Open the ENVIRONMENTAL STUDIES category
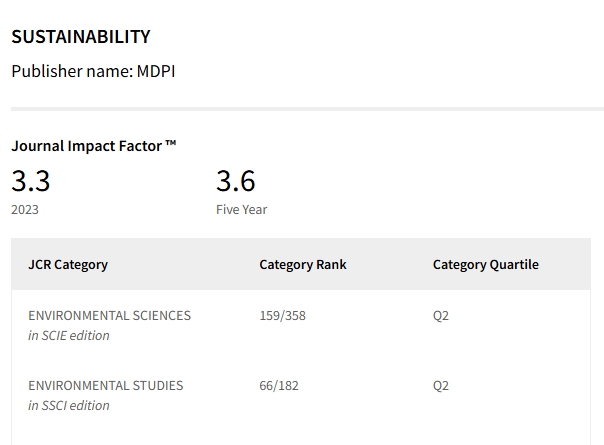Image resolution: width=604 pixels, height=445 pixels. pos(106,386)
